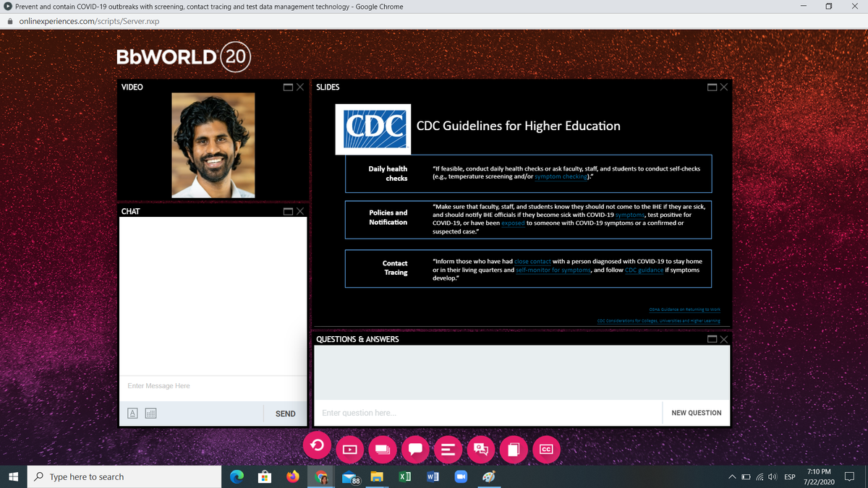Viewport: 868px width, 488px height.
Task: Open Zoom from the Windows taskbar
Action: [461, 476]
